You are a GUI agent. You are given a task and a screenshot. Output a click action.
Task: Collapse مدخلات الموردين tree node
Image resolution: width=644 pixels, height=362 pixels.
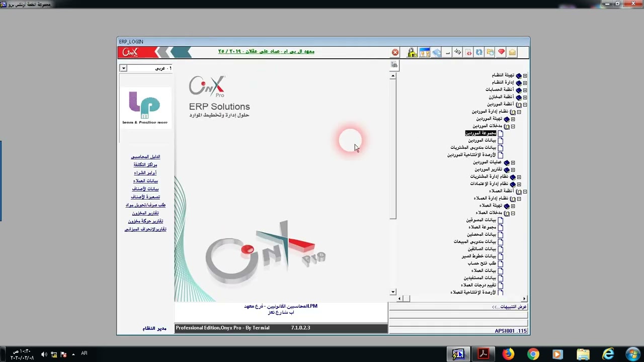[x=513, y=126]
